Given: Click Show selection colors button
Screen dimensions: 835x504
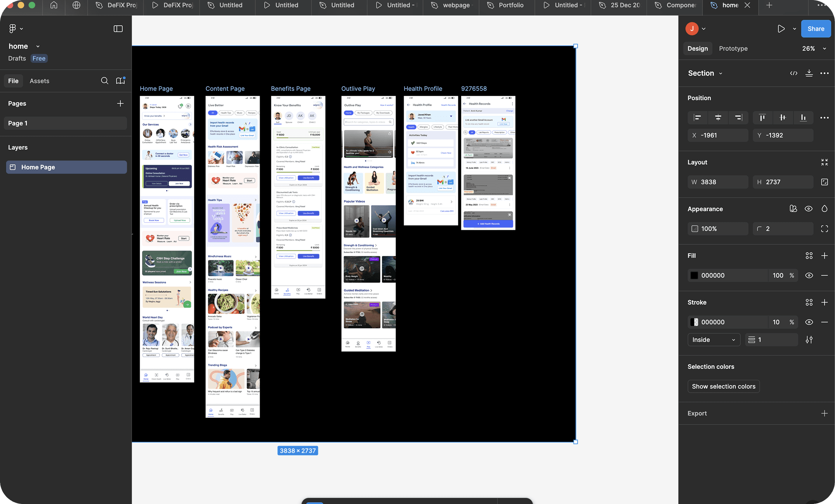Looking at the screenshot, I should (723, 386).
